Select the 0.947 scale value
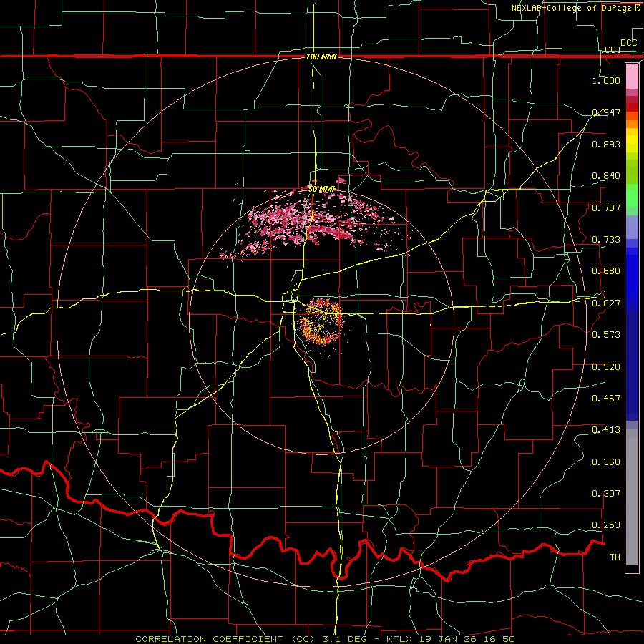Screen dimensions: 644x644 [606, 112]
